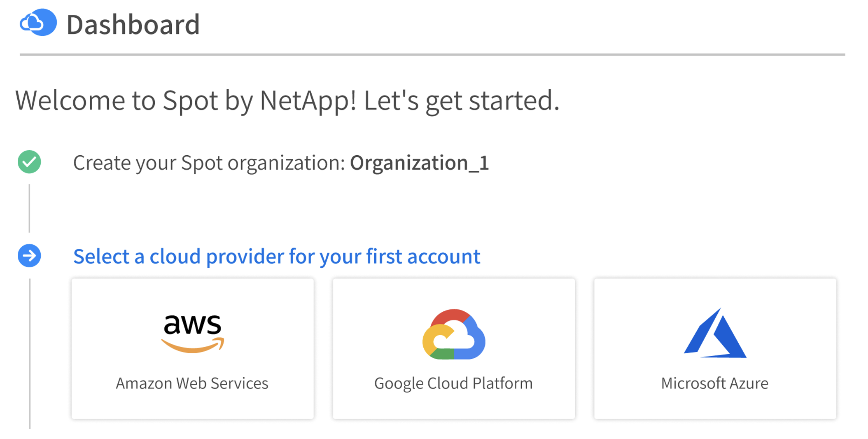This screenshot has width=868, height=439.
Task: Click the blue arrow current-step icon
Action: [x=29, y=256]
